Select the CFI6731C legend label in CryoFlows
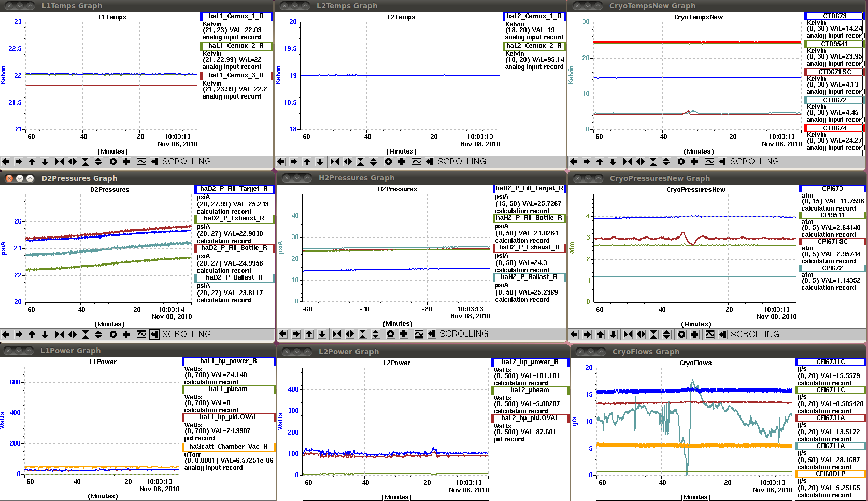 pos(831,362)
